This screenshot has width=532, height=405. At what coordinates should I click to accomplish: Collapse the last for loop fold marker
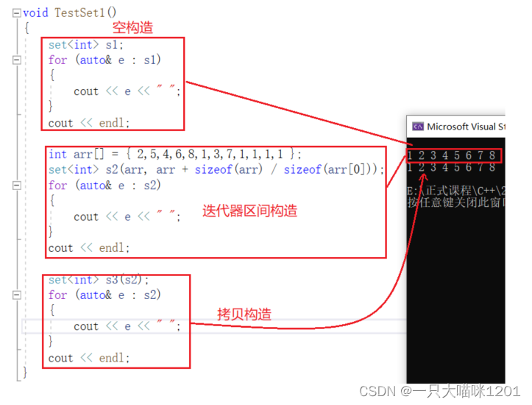coord(16,295)
